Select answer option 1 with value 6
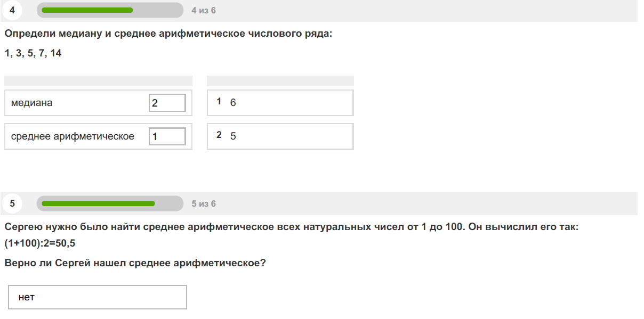This screenshot has width=644, height=319. (280, 103)
